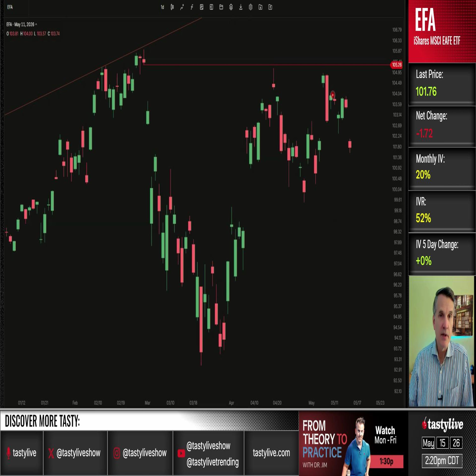Click the IV 5 Day Change +0%

point(423,261)
